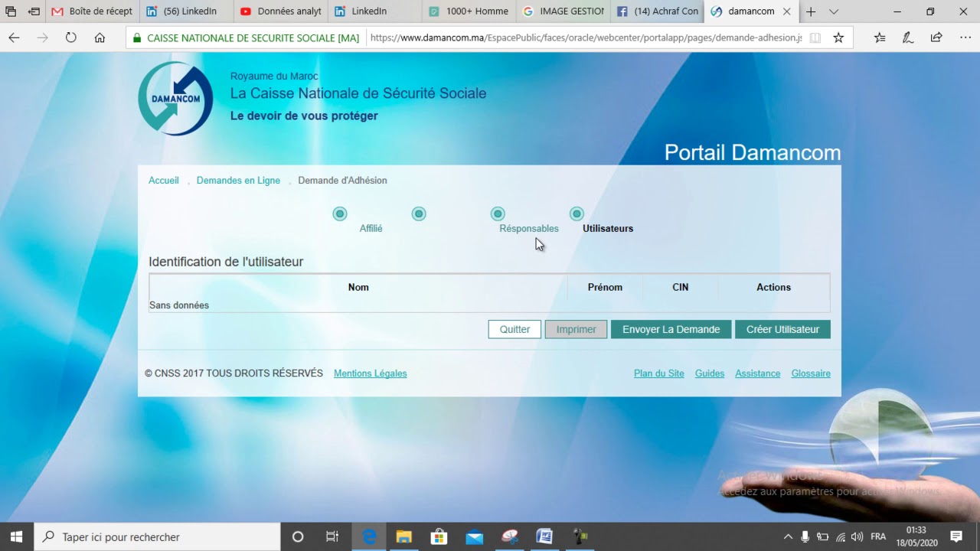Click the unlabeled second step circle
This screenshot has height=551, width=980.
coord(419,214)
